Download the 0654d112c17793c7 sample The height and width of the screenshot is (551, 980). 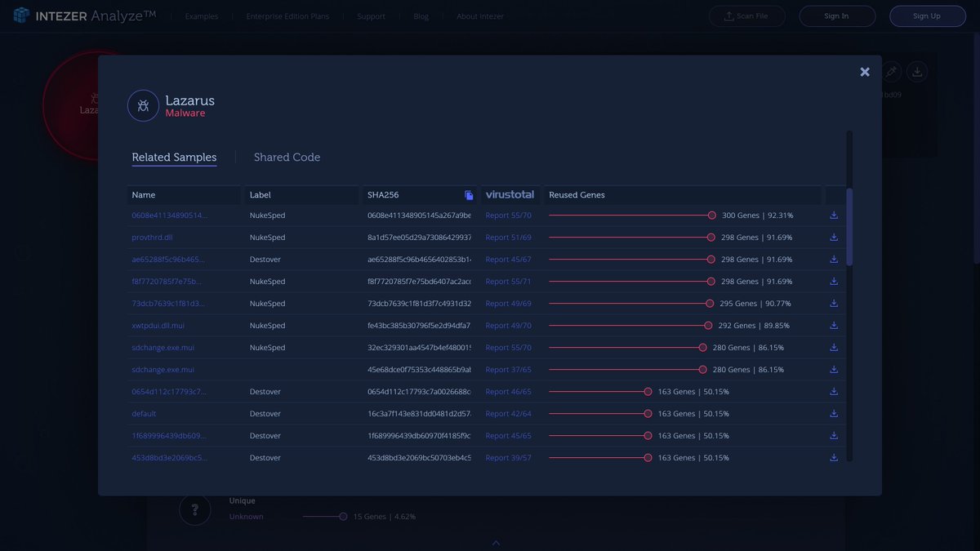pyautogui.click(x=834, y=392)
